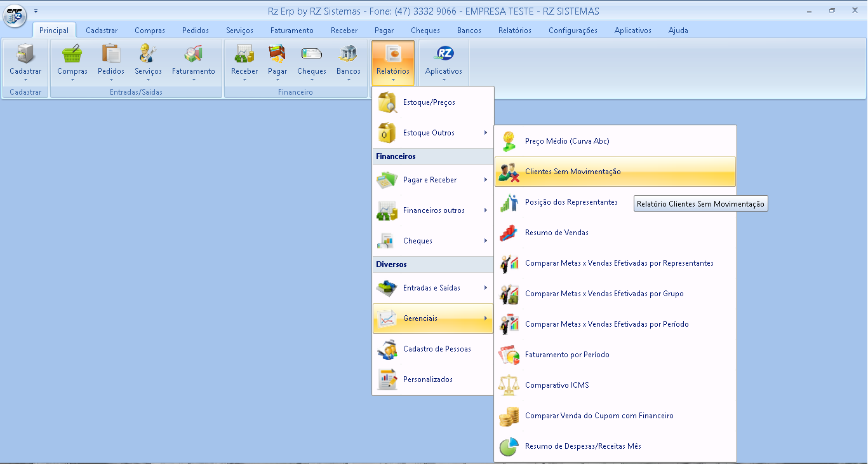This screenshot has height=464, width=868.
Task: Open the Pedidos ribbon tab
Action: pos(196,31)
